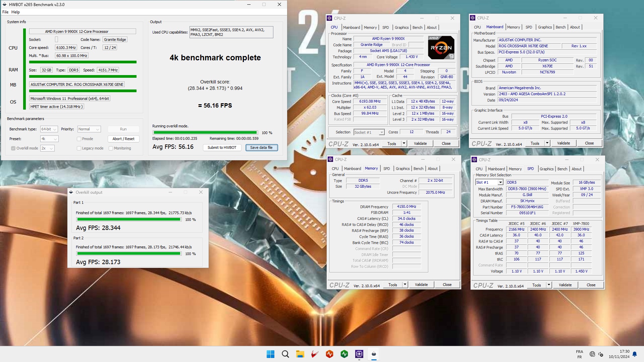Image resolution: width=644 pixels, height=362 pixels.
Task: Close the HWBOT x265 Benchmark window
Action: coord(279,4)
